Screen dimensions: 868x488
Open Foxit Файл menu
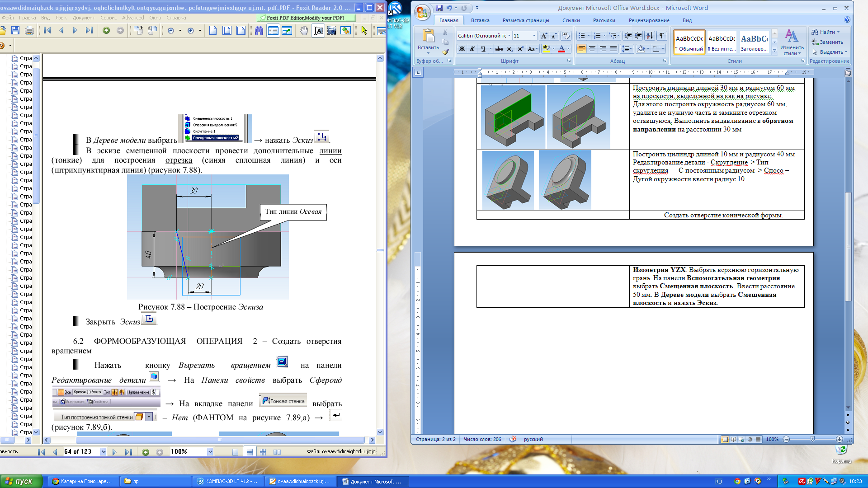[8, 18]
